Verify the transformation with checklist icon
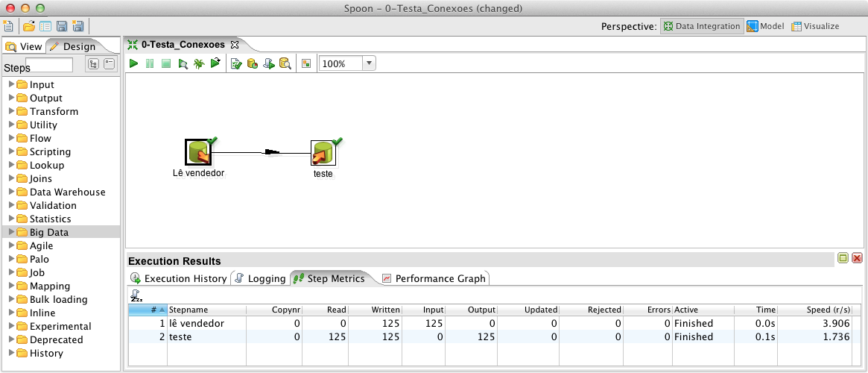 point(236,63)
